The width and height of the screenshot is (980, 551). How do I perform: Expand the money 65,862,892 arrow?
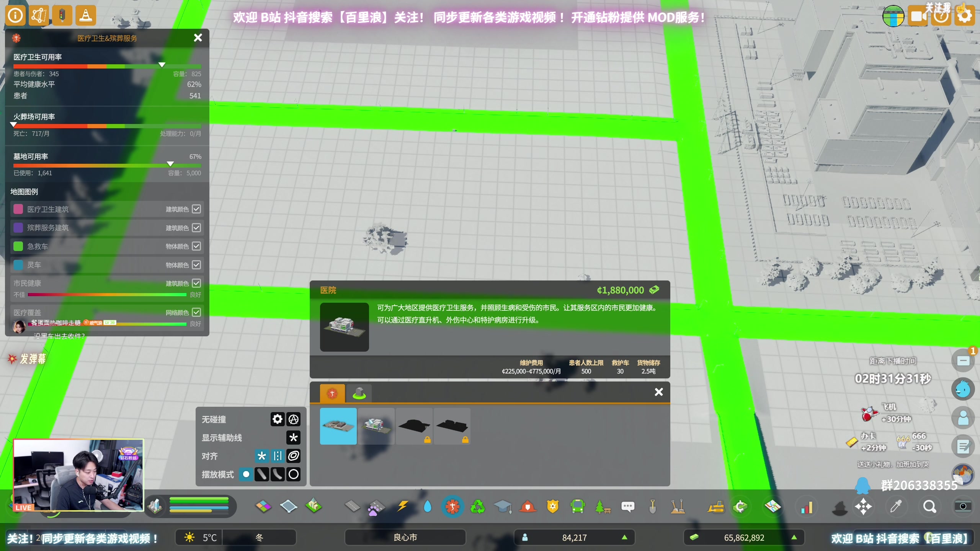(794, 537)
